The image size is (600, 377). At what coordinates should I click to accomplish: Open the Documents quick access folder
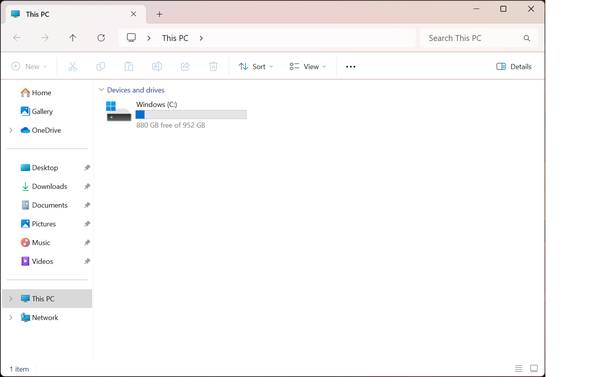click(44, 205)
